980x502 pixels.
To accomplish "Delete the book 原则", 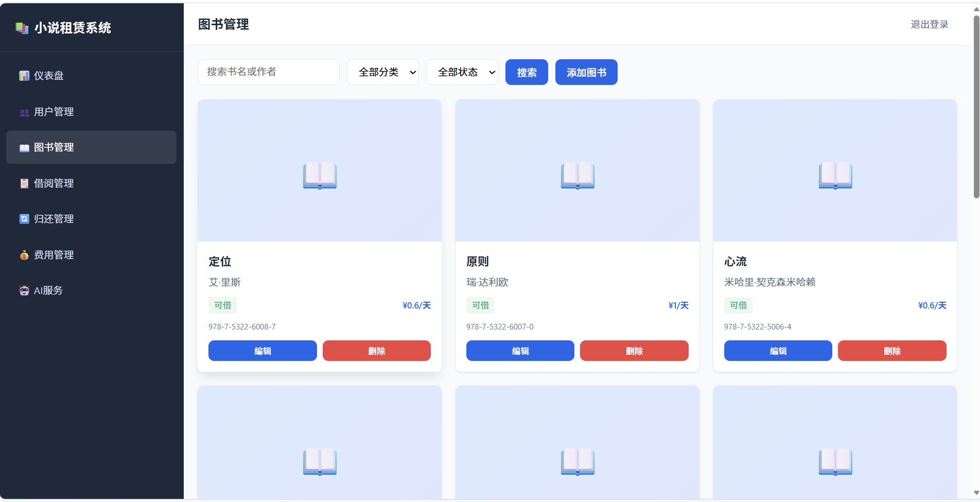I will (x=634, y=351).
